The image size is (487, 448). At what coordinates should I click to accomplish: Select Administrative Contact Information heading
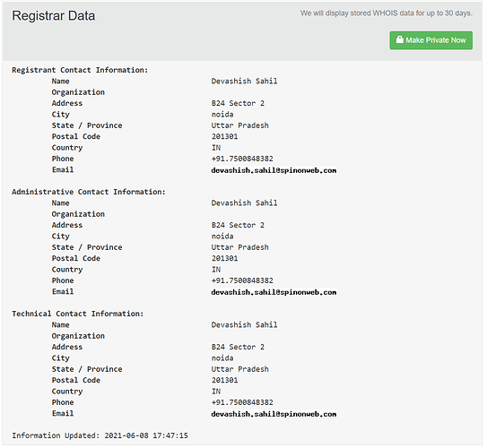89,192
